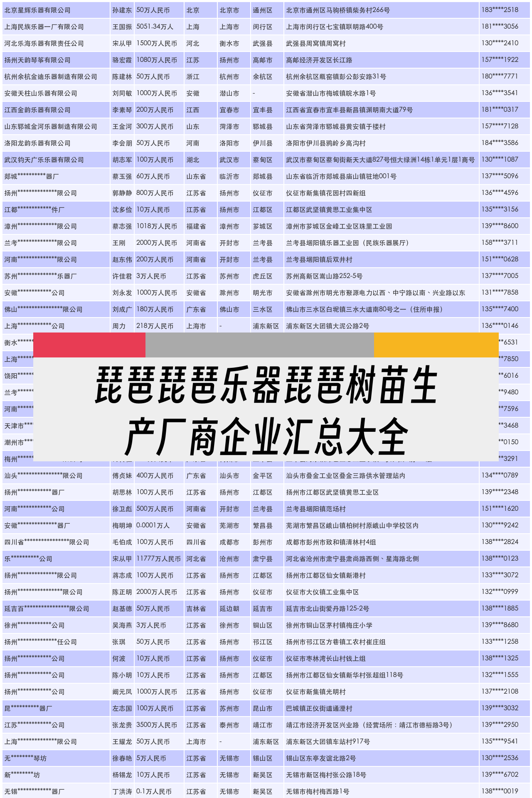The image size is (532, 798).
Task: Select address 汕头市叠金工业区叠金三路供水管理站内
Action: click(x=346, y=475)
